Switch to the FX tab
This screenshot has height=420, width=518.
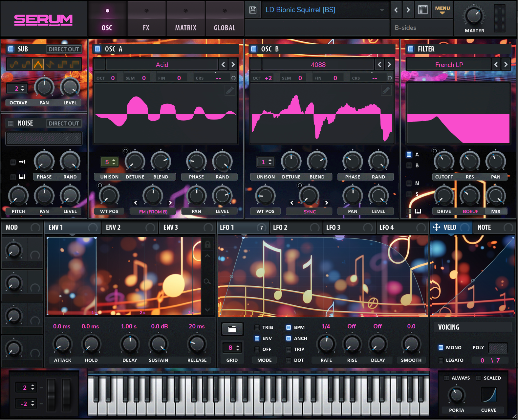click(x=146, y=19)
